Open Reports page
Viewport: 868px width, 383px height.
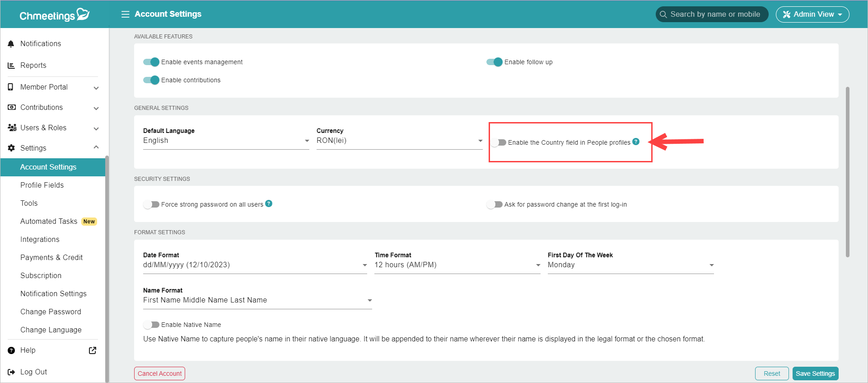tap(33, 65)
